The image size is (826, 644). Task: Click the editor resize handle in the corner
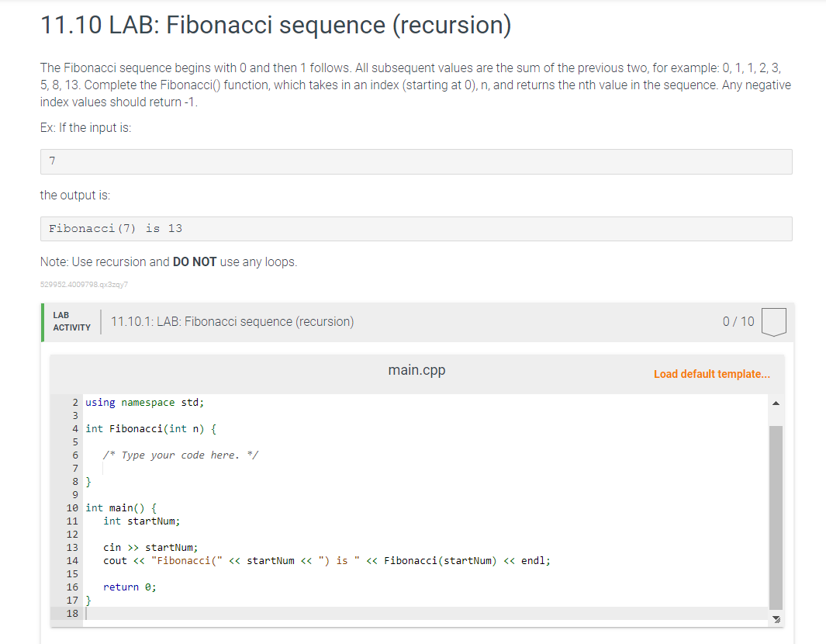pos(776,619)
